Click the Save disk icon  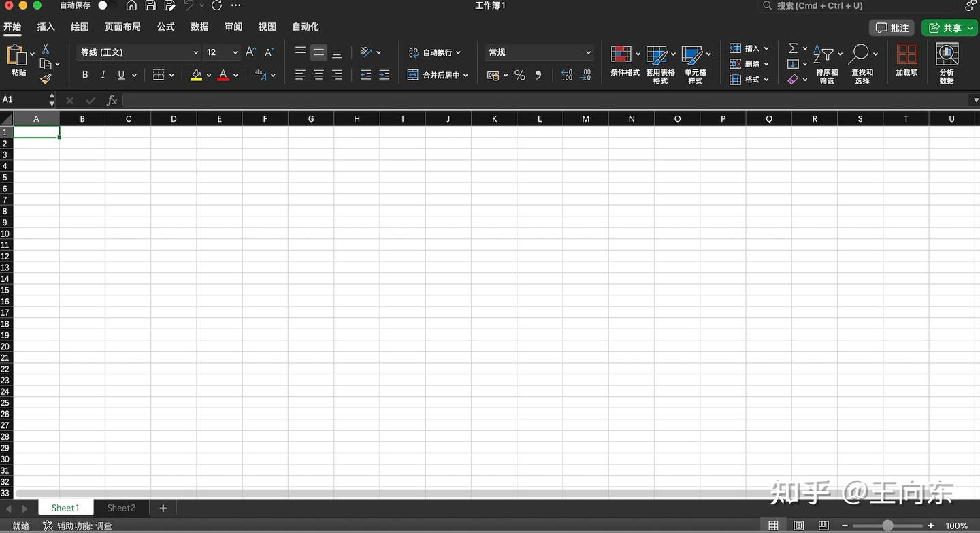[x=150, y=5]
